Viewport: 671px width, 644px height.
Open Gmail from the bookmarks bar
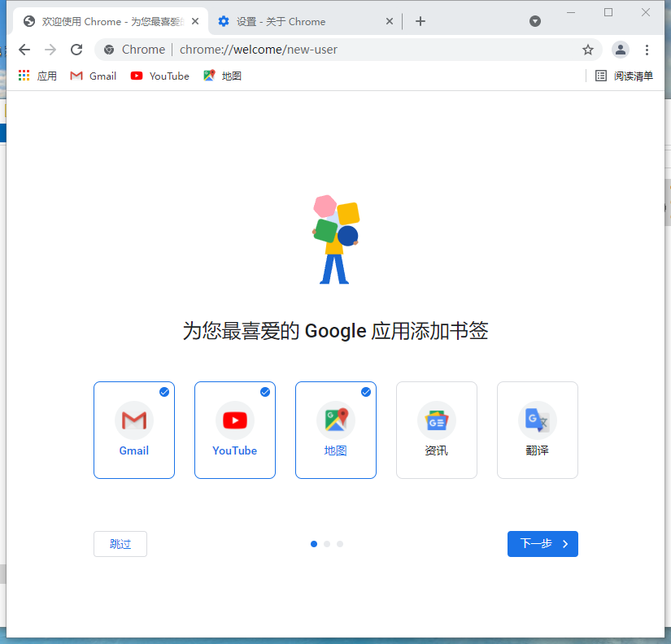click(x=92, y=76)
